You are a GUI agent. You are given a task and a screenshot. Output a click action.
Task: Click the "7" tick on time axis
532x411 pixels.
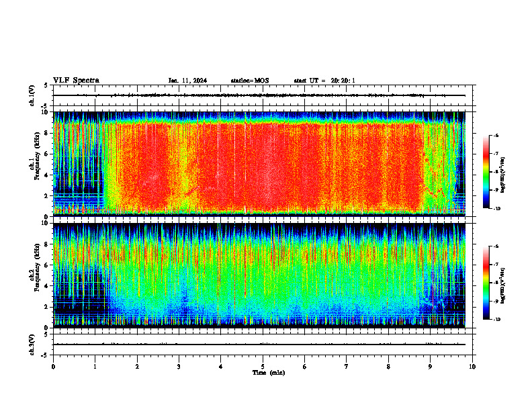coord(347,367)
